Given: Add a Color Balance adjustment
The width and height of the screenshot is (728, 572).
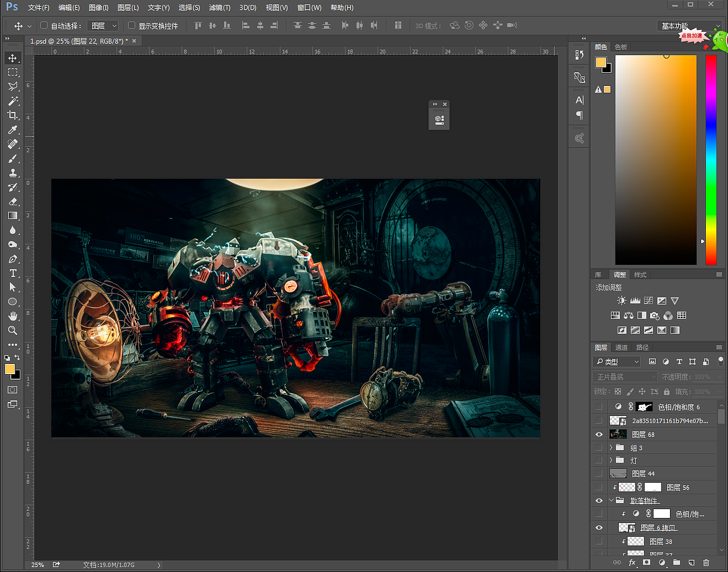Looking at the screenshot, I should pos(628,316).
